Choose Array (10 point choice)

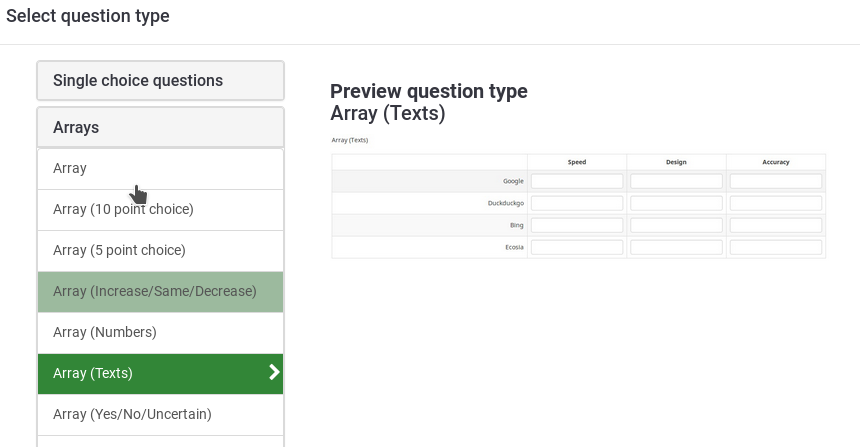coord(160,210)
